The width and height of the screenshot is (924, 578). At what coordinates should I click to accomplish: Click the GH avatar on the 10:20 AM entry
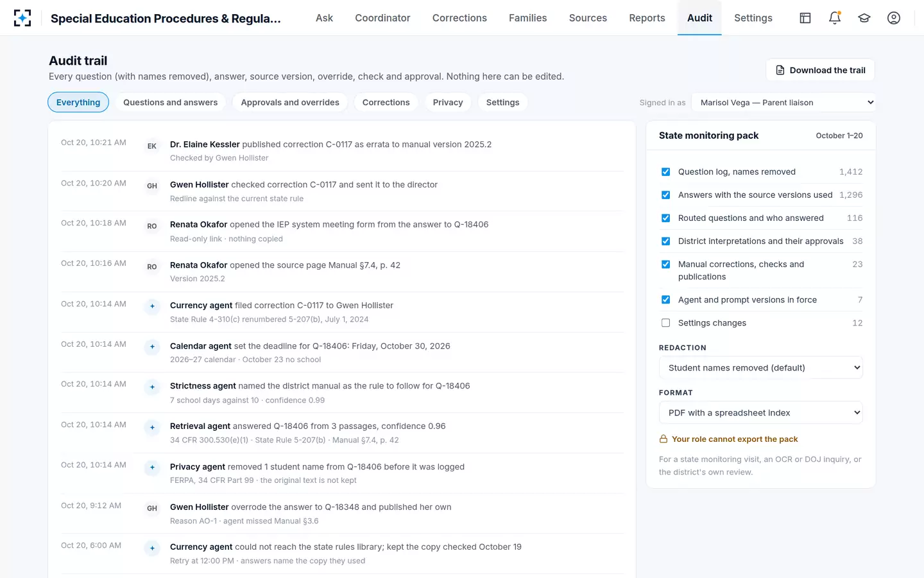152,186
